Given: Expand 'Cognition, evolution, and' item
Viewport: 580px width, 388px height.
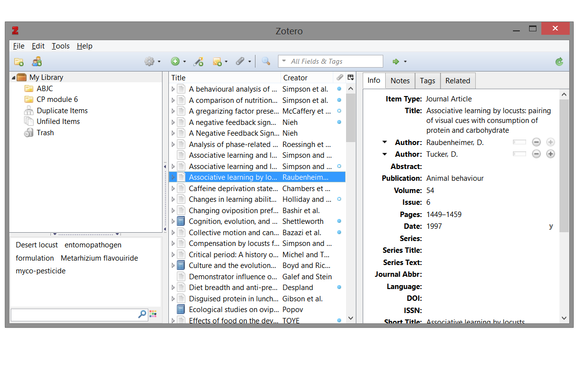Looking at the screenshot, I should tap(173, 221).
